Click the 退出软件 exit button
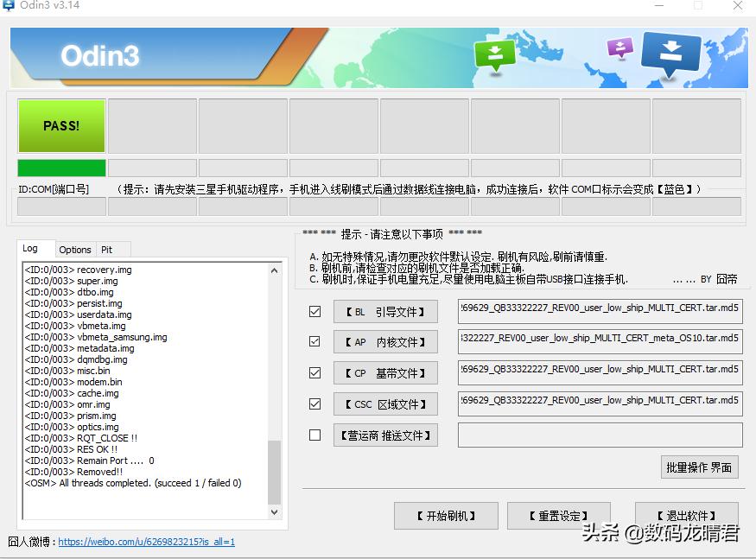The image size is (756, 559). pyautogui.click(x=687, y=516)
